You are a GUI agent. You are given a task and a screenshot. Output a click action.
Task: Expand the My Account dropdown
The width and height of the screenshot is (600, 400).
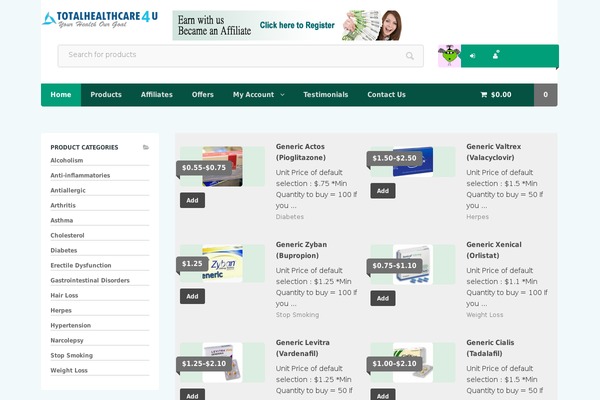point(259,95)
